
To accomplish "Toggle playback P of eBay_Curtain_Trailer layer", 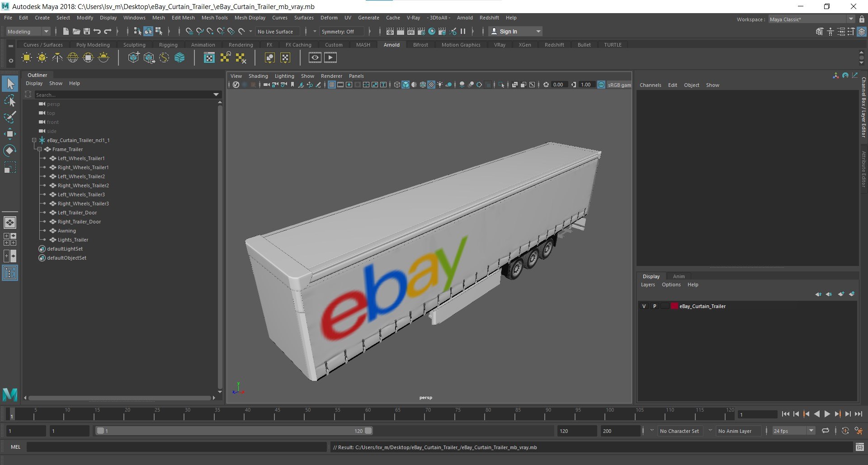I will 654,306.
